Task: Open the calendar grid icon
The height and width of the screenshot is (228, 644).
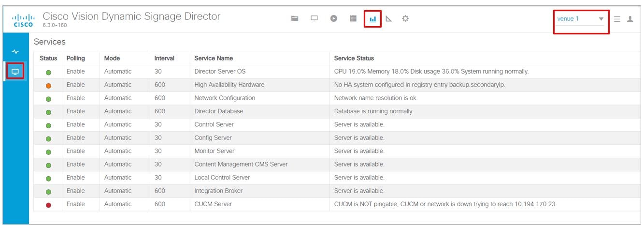Action: 353,19
